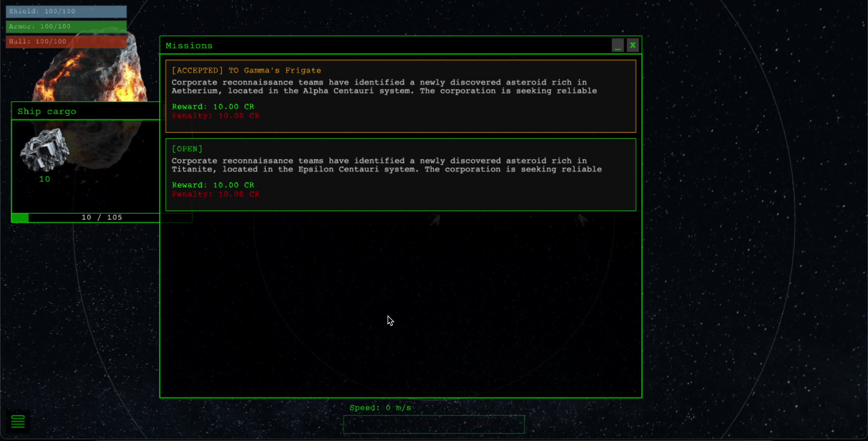Click the cargo capacity bar 10 / 105
868x441 pixels.
[102, 217]
